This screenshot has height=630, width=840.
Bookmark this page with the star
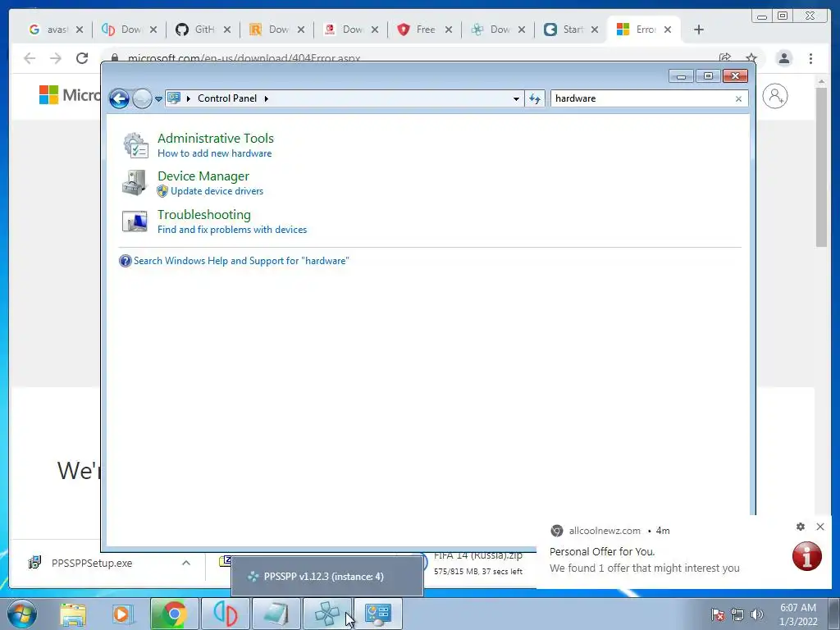click(751, 58)
